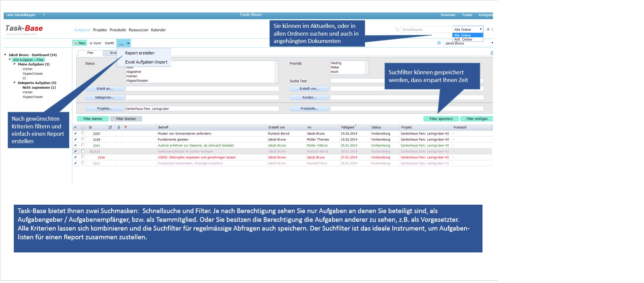Tick the checkbox for task 2827
This screenshot has width=644, height=283.
point(83,163)
